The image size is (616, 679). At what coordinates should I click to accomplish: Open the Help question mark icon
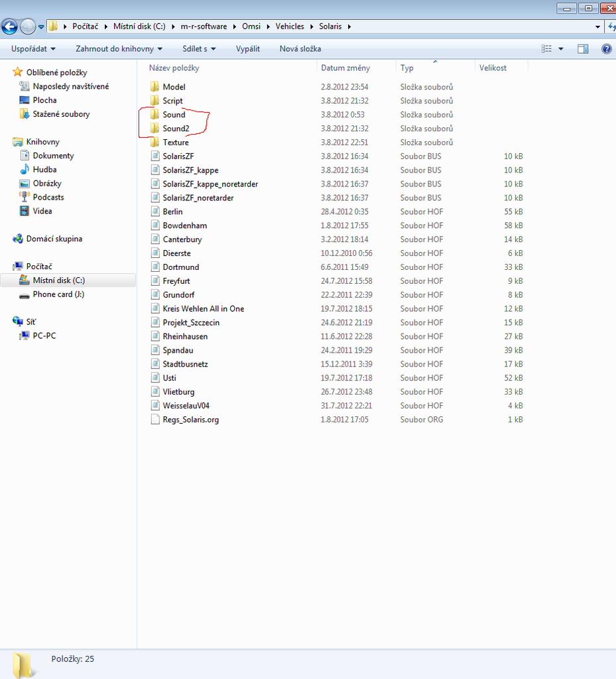[605, 49]
